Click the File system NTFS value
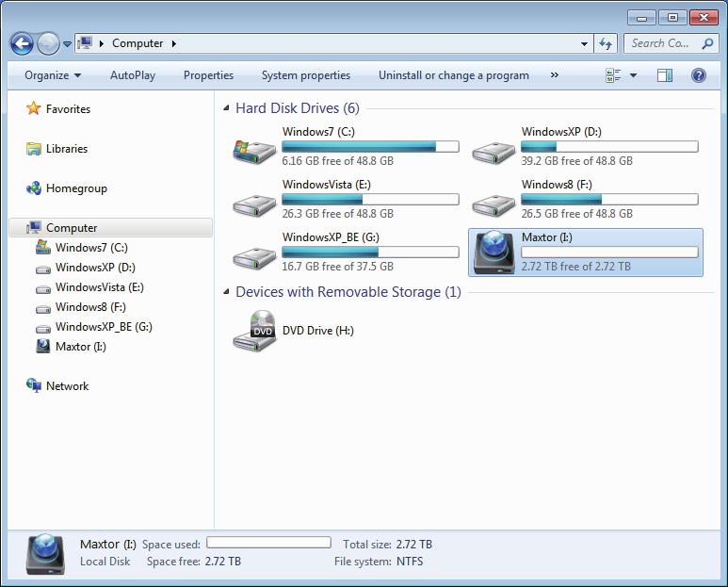This screenshot has width=728, height=587. pos(410,562)
